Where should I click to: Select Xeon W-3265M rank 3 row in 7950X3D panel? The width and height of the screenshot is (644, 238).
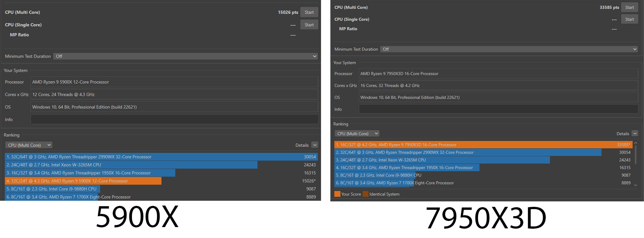pyautogui.click(x=483, y=160)
